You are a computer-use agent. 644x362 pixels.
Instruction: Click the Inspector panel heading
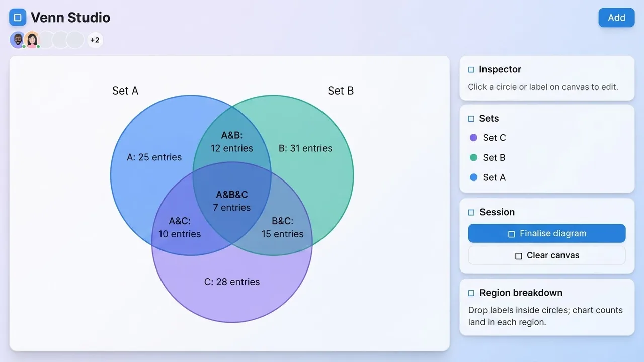500,69
